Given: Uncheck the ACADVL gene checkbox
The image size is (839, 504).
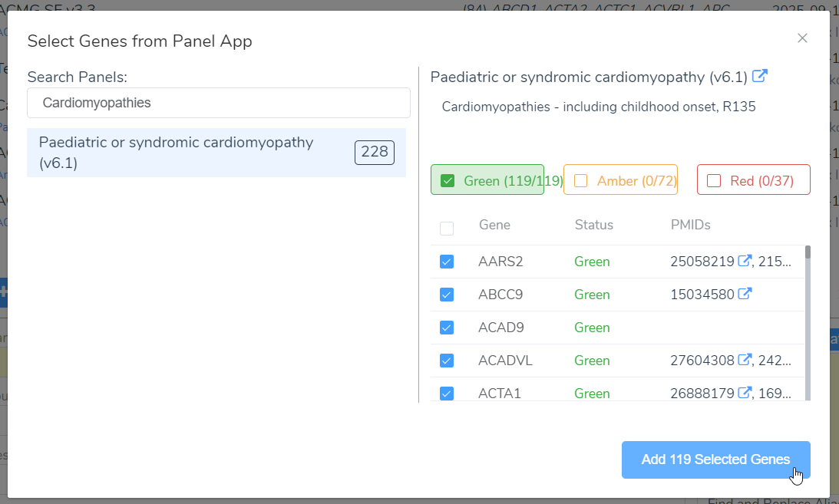Looking at the screenshot, I should tap(447, 361).
